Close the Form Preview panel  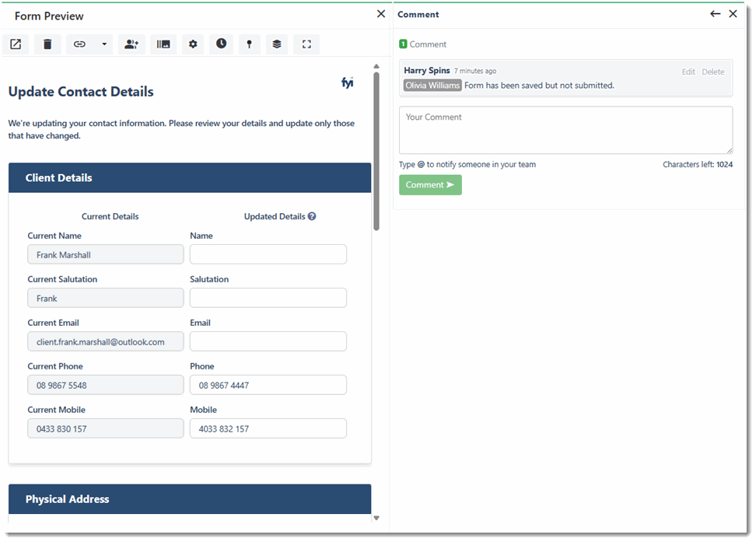tap(381, 14)
